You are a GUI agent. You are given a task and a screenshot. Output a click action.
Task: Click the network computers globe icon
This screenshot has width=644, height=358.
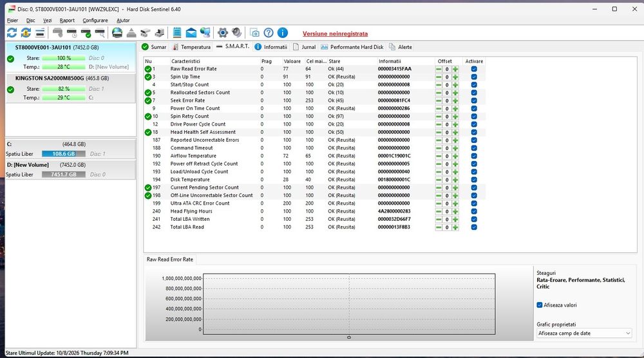point(205,33)
